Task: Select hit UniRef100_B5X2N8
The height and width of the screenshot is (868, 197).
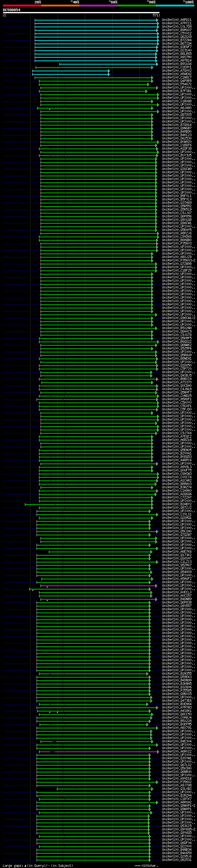Action: (176, 328)
